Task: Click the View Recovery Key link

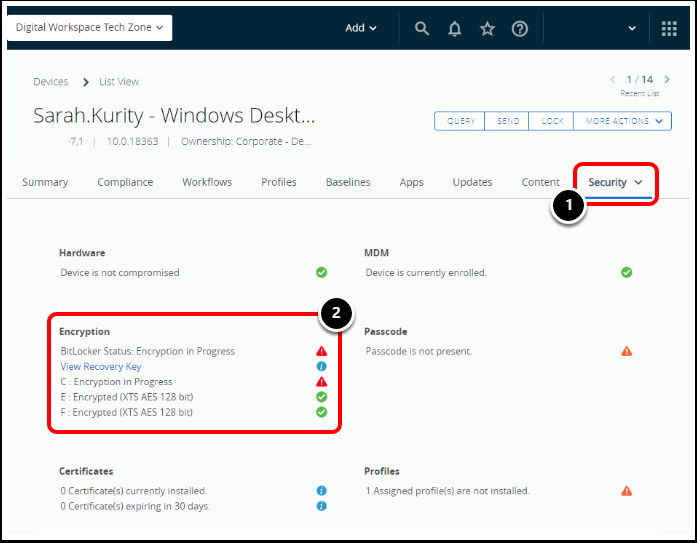Action: pyautogui.click(x=101, y=367)
